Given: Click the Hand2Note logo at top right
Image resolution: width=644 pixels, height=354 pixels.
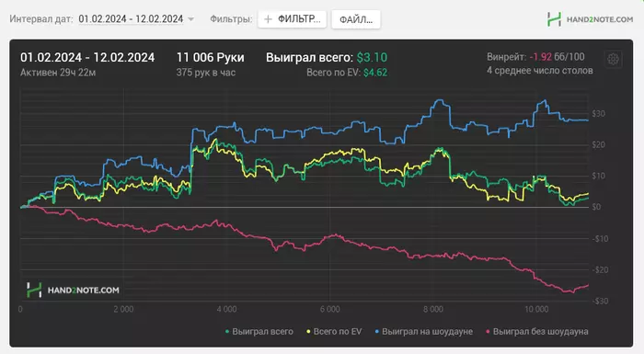Looking at the screenshot, I should click(x=590, y=19).
